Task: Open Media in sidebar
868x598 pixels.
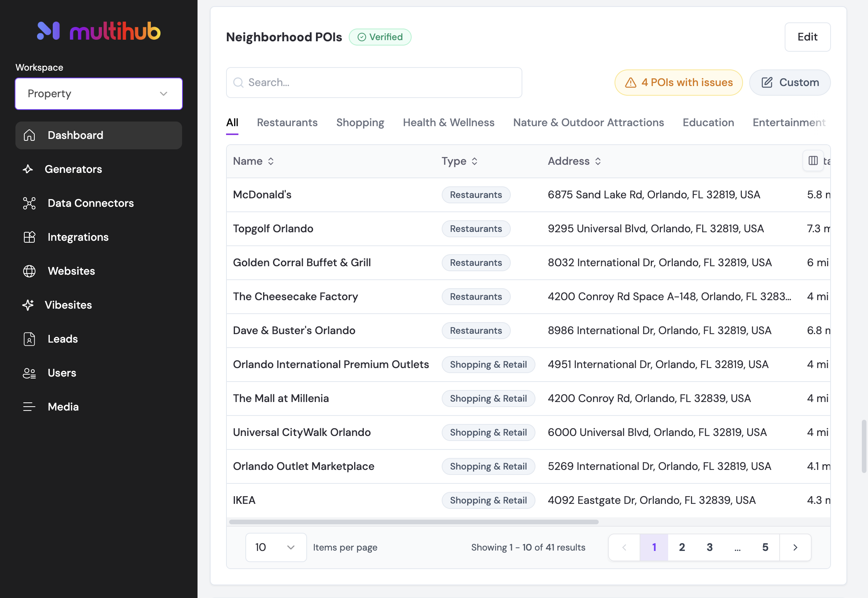Action: [x=99, y=407]
